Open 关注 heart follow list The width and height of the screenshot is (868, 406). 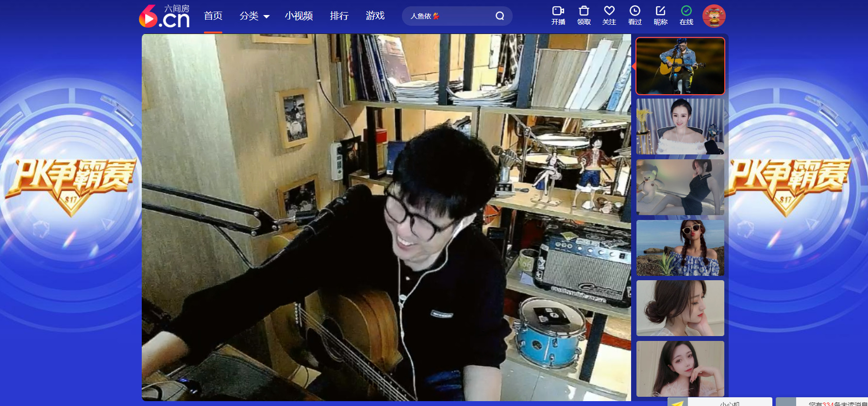(x=609, y=16)
